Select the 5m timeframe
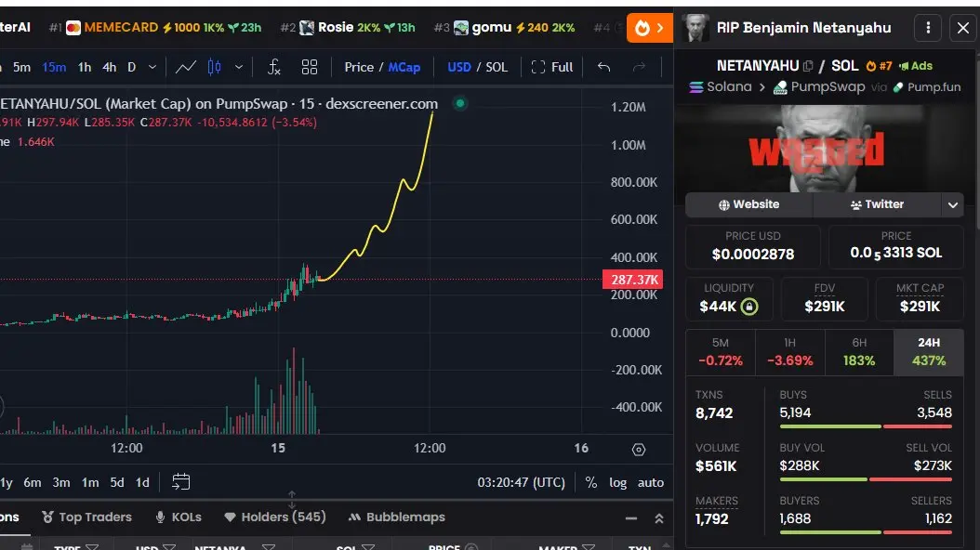 pos(22,67)
